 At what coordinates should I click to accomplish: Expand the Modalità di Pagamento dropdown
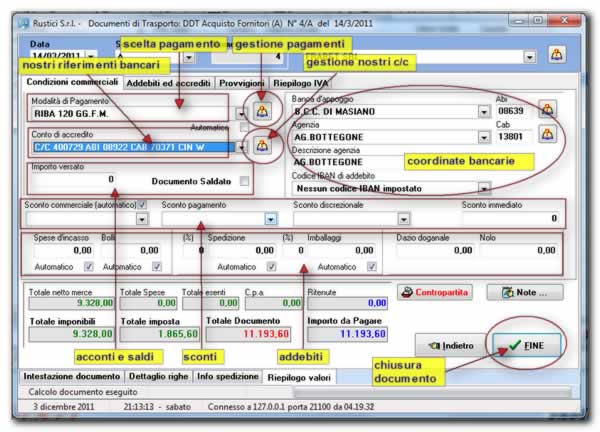[241, 112]
